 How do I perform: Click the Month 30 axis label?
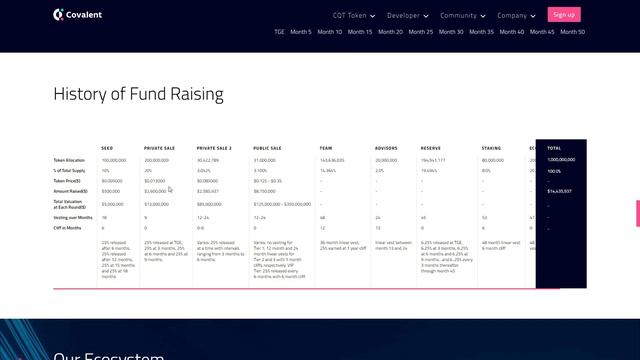(x=451, y=32)
